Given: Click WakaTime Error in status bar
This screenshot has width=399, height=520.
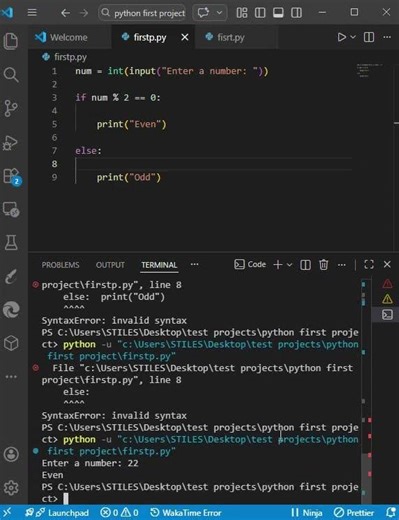Looking at the screenshot, I should click(185, 513).
